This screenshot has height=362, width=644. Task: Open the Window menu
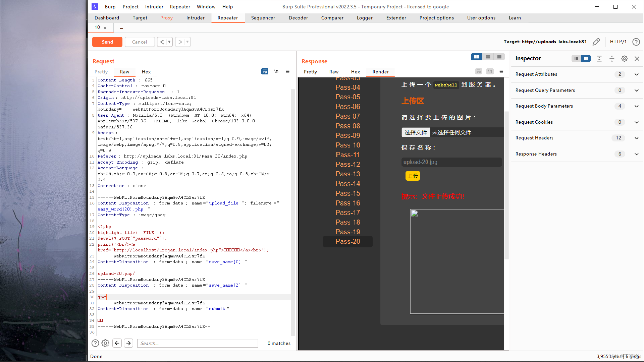point(206,7)
